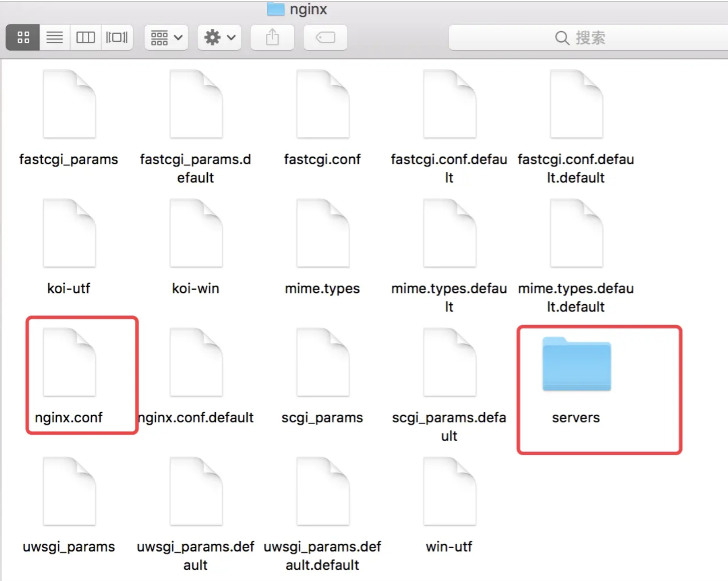Click the Share button
This screenshot has width=728, height=581.
pos(272,37)
